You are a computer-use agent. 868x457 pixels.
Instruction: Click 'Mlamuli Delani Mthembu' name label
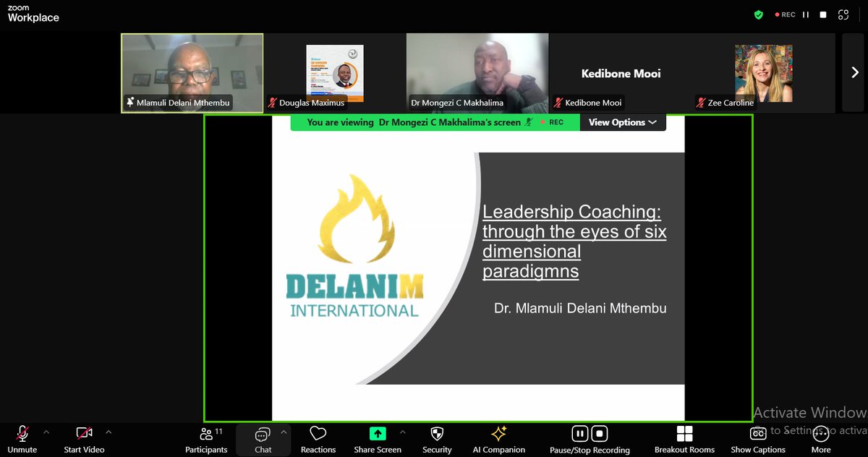click(183, 103)
